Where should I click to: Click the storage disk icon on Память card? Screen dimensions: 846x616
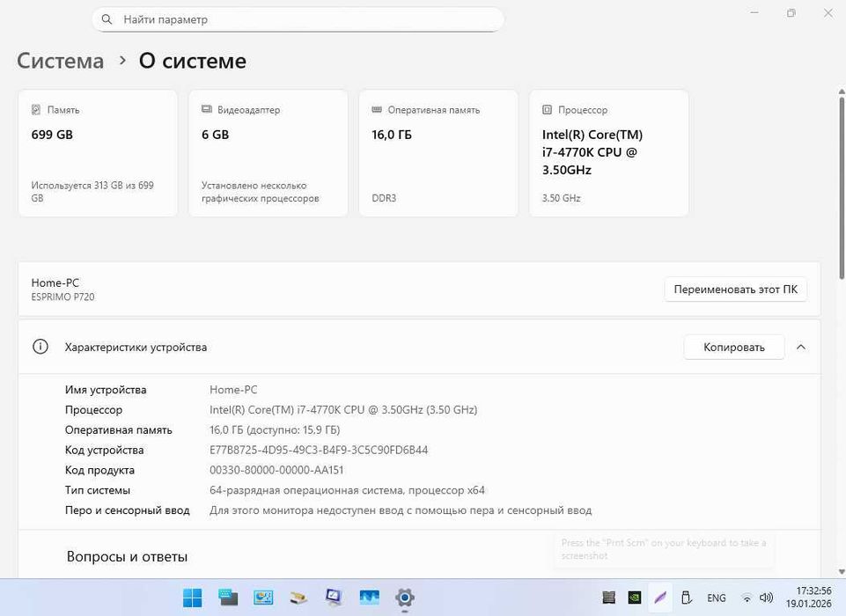pos(36,109)
